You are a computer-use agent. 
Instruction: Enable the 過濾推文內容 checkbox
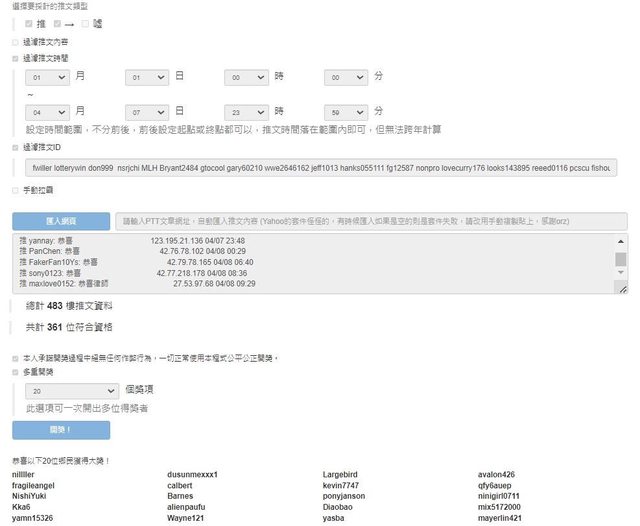pos(15,43)
